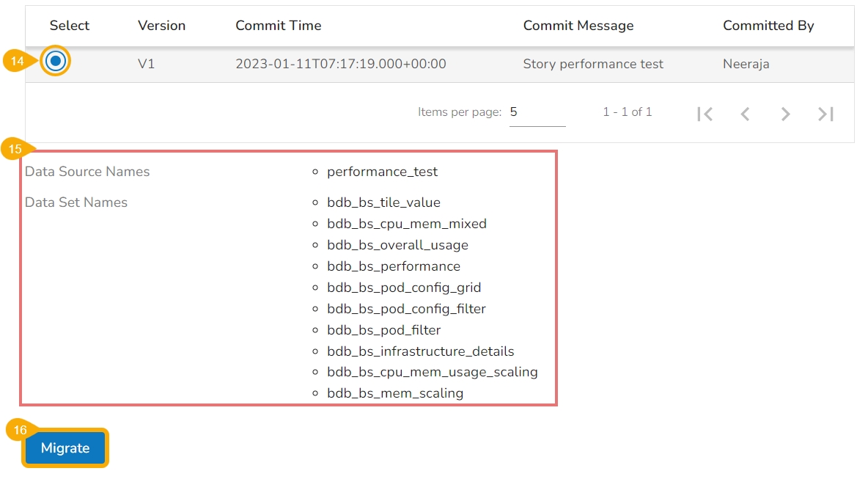Click the Migrate button

tap(65, 448)
